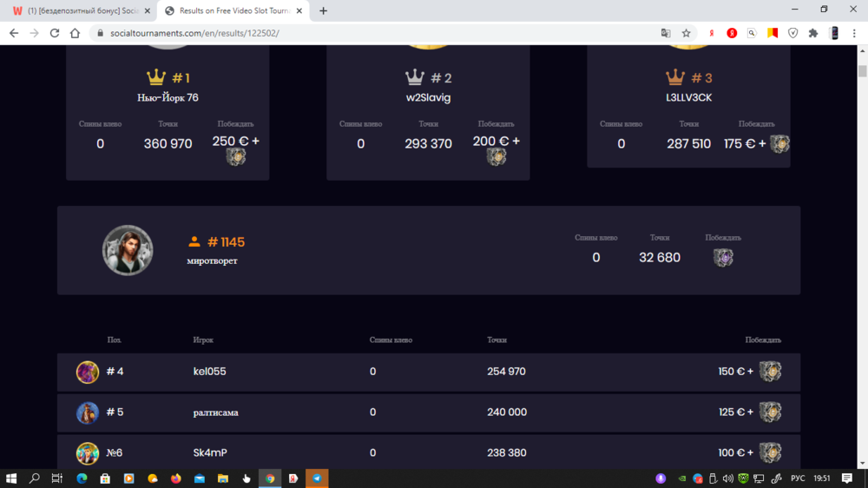868x488 pixels.
Task: Click player name w2Slavig
Action: (428, 98)
